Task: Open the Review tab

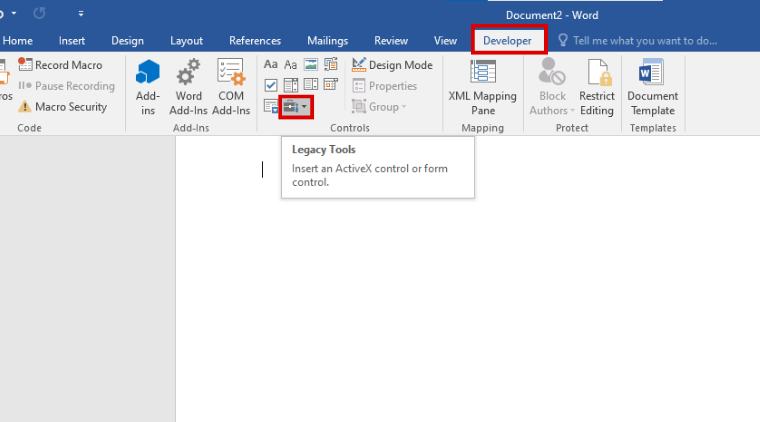Action: 391,41
